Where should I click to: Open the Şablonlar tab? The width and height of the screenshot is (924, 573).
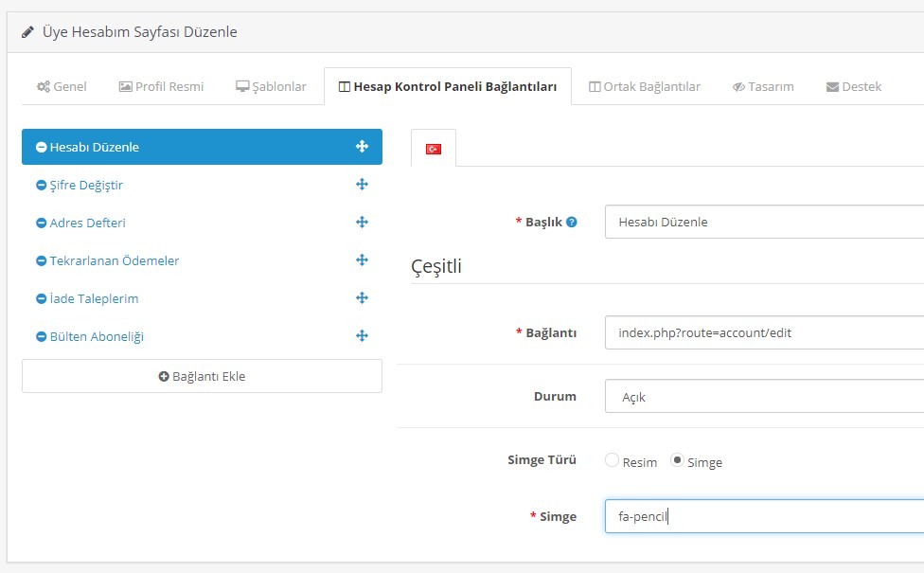[271, 86]
